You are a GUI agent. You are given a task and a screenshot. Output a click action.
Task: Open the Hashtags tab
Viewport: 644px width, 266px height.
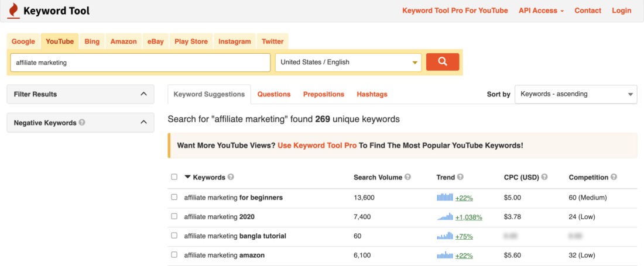pos(372,94)
